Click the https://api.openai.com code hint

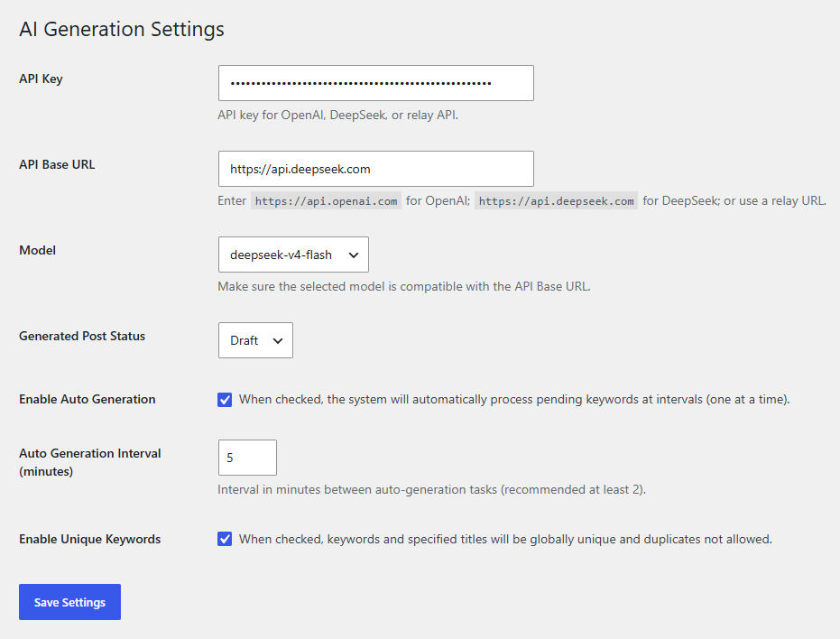[326, 201]
